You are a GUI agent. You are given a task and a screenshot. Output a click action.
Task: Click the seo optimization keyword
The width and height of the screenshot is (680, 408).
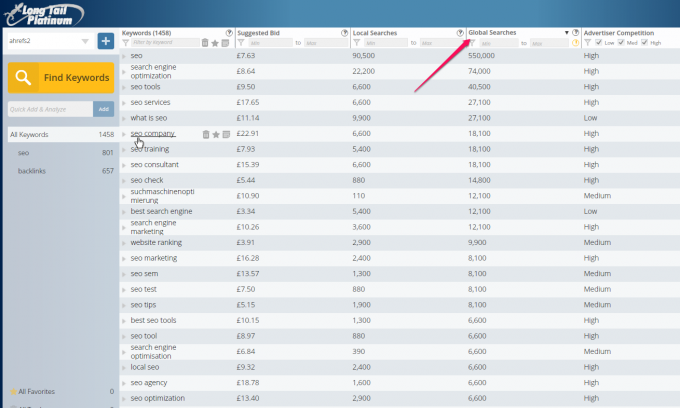pos(157,398)
